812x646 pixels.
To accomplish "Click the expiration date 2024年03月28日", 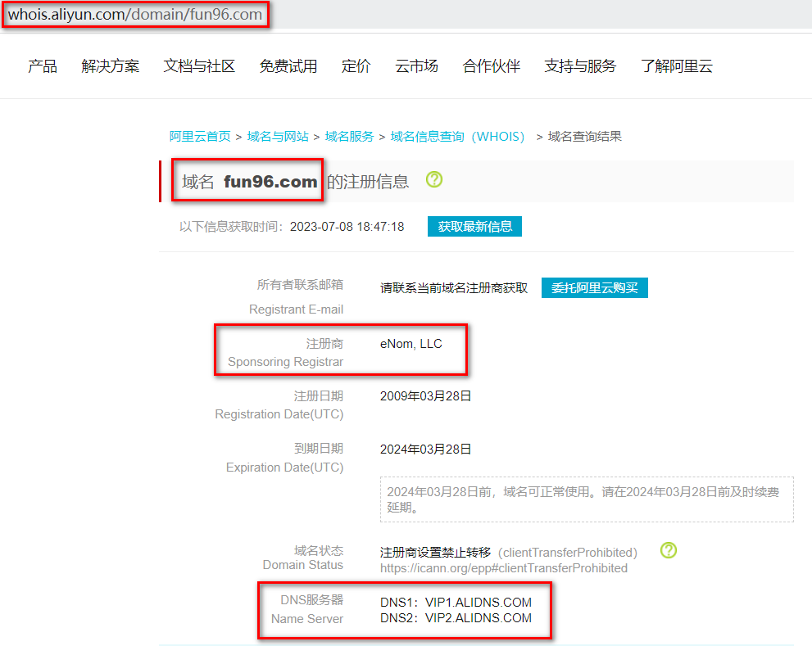I will [426, 449].
